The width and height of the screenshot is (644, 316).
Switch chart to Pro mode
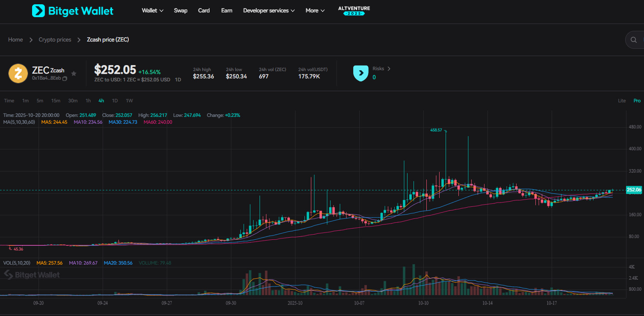pos(637,101)
